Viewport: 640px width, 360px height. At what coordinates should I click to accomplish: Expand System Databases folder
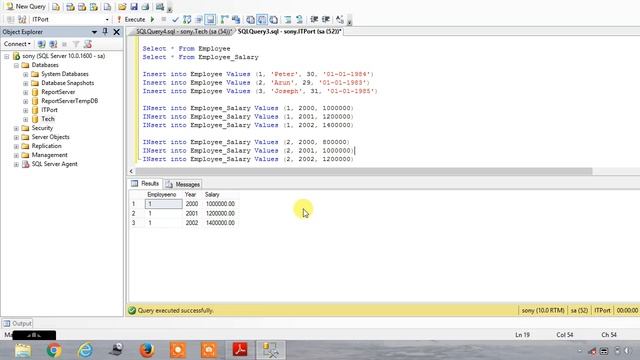pyautogui.click(x=26, y=74)
